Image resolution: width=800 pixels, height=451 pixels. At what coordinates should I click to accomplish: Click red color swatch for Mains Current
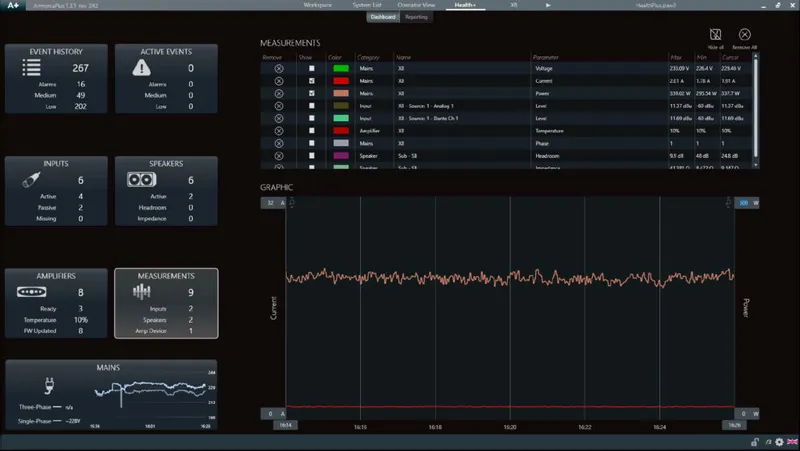[341, 81]
